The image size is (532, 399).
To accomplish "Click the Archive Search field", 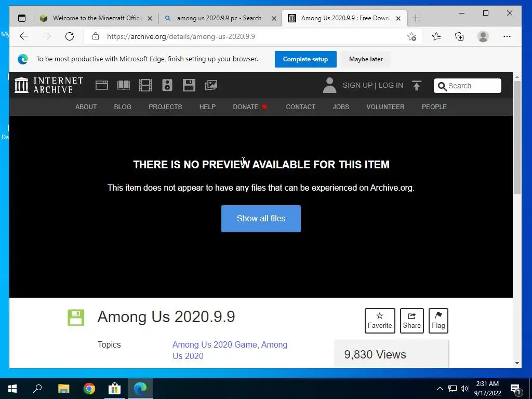I will click(467, 86).
